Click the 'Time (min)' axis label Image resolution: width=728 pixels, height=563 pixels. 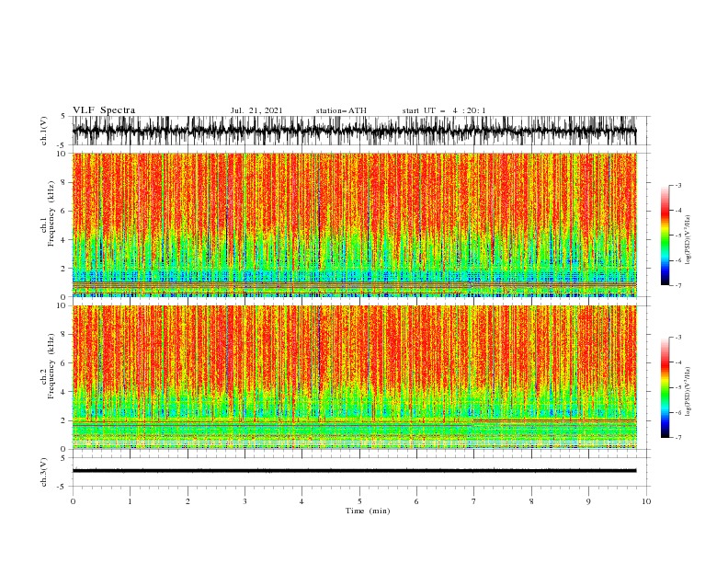(x=368, y=511)
